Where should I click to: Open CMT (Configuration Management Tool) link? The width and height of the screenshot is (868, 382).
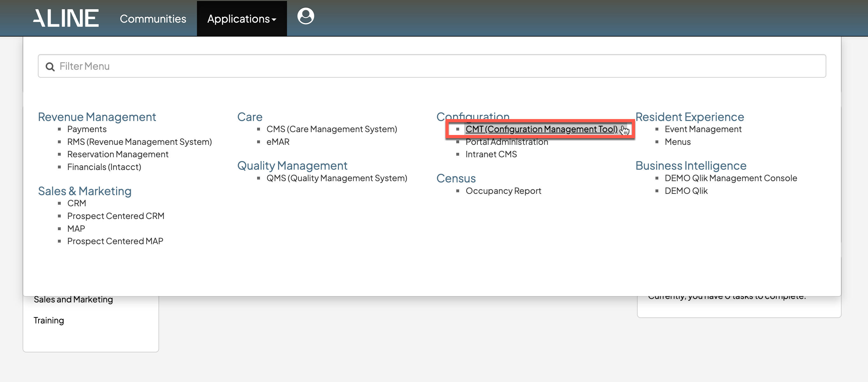[x=541, y=129]
